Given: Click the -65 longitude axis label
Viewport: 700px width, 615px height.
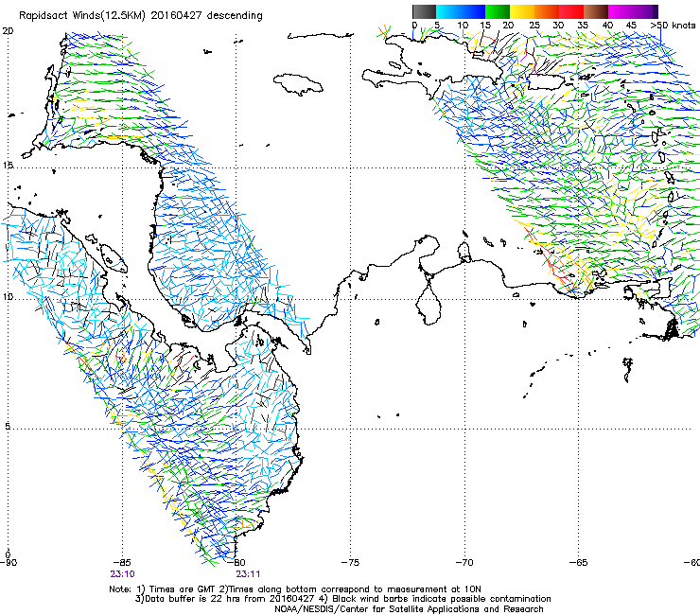Looking at the screenshot, I should 579,562.
